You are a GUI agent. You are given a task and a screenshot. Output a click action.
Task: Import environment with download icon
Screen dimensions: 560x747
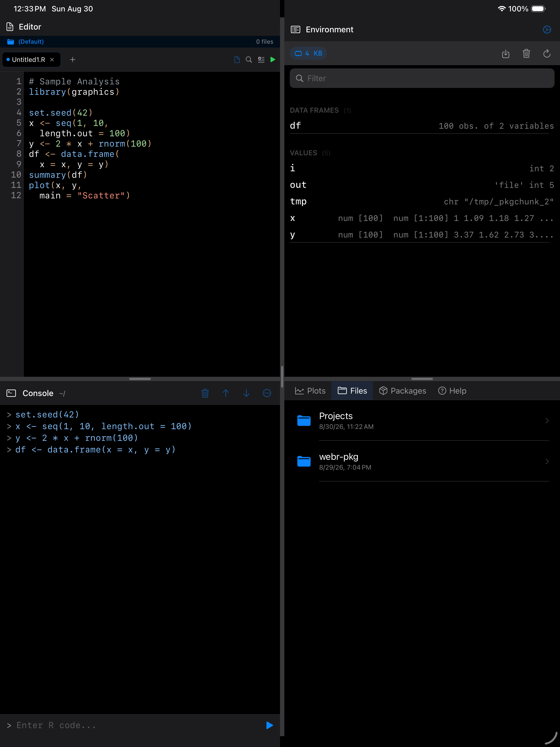[x=505, y=53]
